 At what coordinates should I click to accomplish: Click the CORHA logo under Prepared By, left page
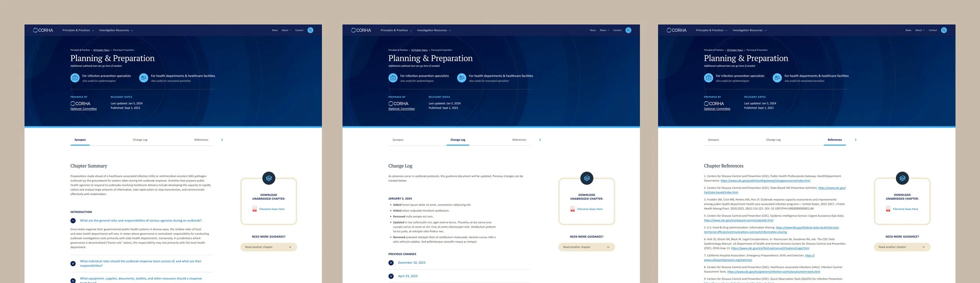tap(80, 104)
